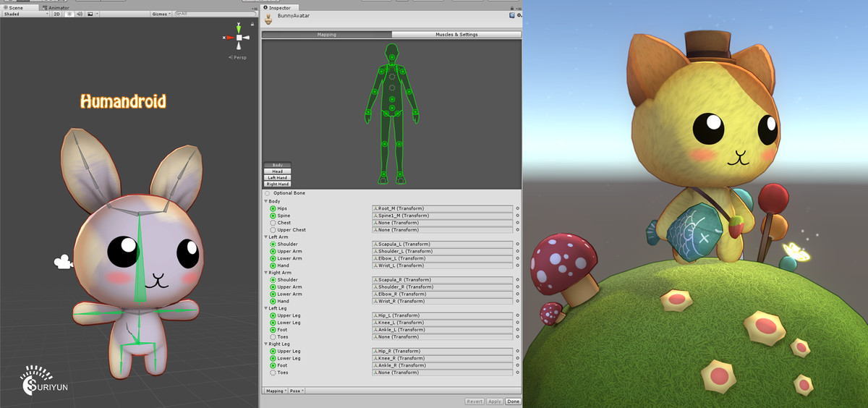This screenshot has height=408, width=868.
Task: Open the BunnyAvatar help book icon
Action: (511, 15)
